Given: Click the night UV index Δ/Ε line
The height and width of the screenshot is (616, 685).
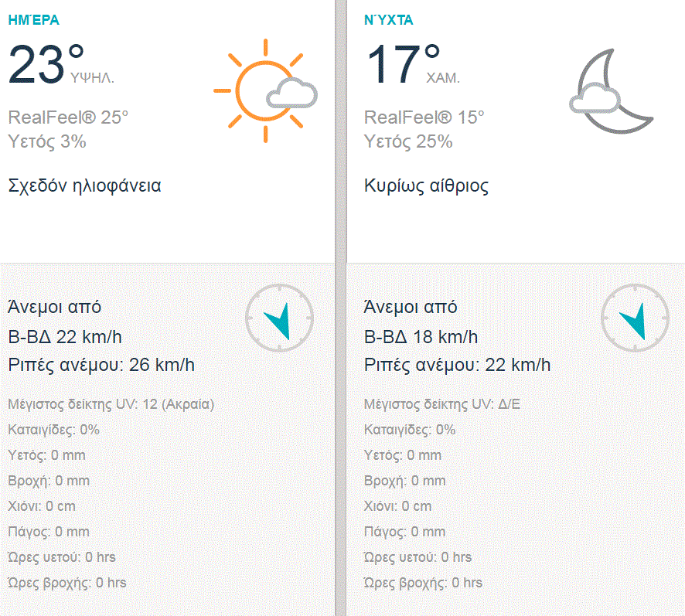Looking at the screenshot, I should (x=442, y=404).
